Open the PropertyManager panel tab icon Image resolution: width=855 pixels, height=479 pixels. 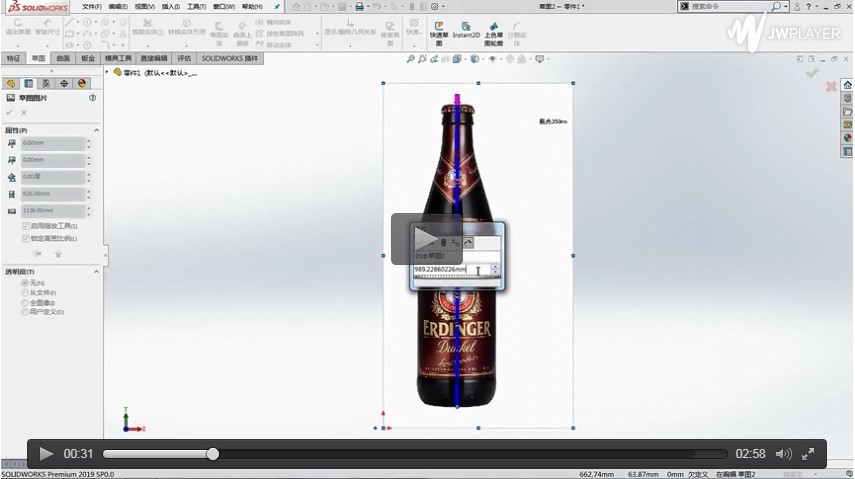point(28,83)
